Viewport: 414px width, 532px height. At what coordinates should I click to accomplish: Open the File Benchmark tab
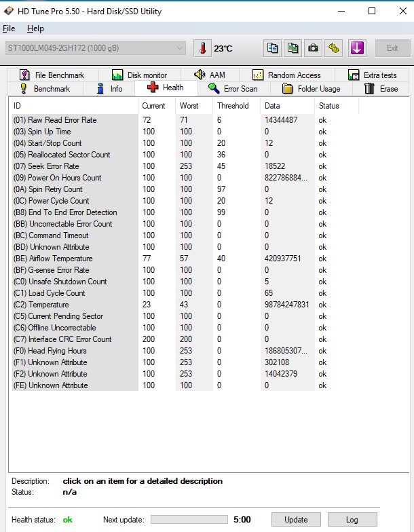pos(53,75)
